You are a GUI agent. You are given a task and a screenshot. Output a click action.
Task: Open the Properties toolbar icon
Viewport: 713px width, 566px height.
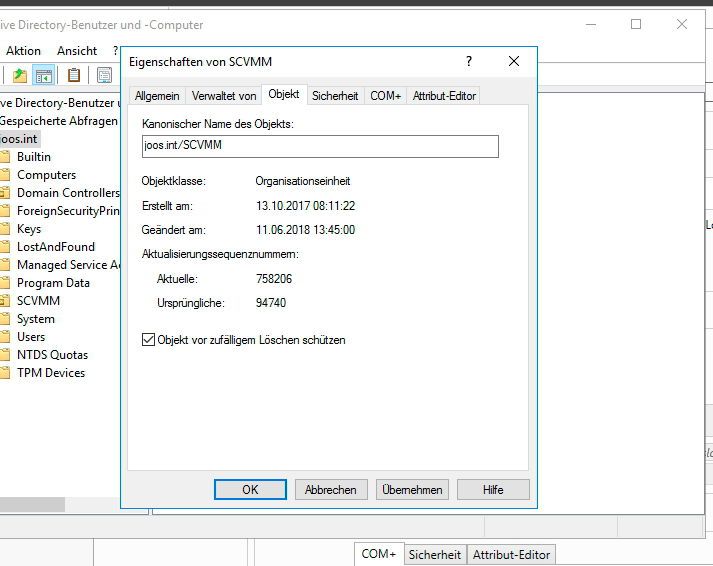105,75
